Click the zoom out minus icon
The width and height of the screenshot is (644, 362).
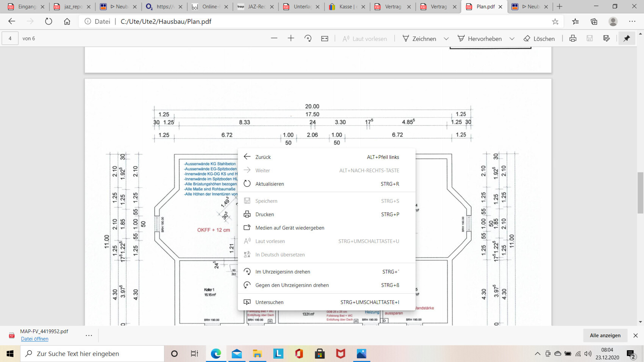tap(274, 38)
